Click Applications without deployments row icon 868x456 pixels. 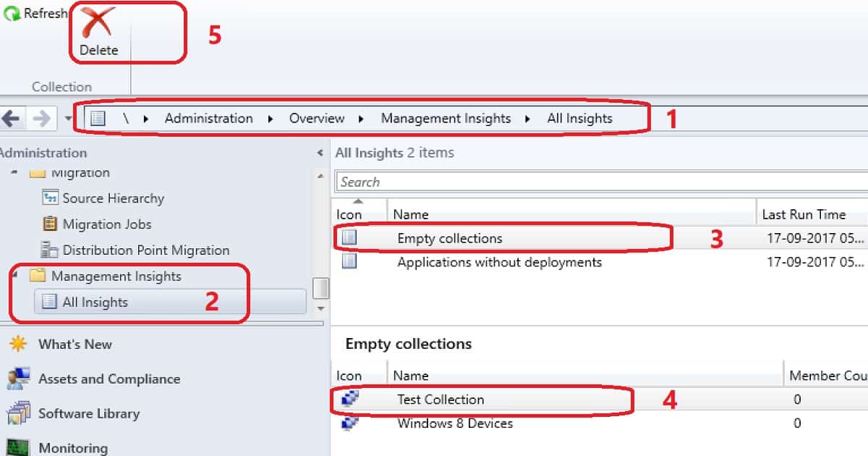(x=349, y=261)
